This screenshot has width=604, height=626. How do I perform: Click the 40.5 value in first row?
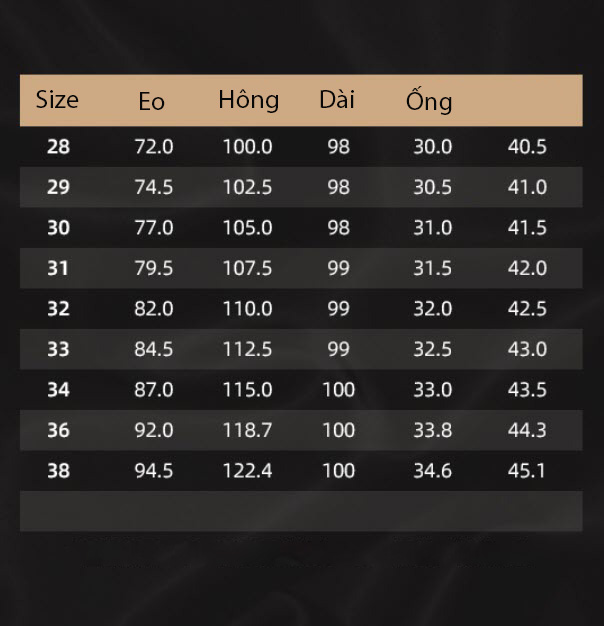coord(527,147)
